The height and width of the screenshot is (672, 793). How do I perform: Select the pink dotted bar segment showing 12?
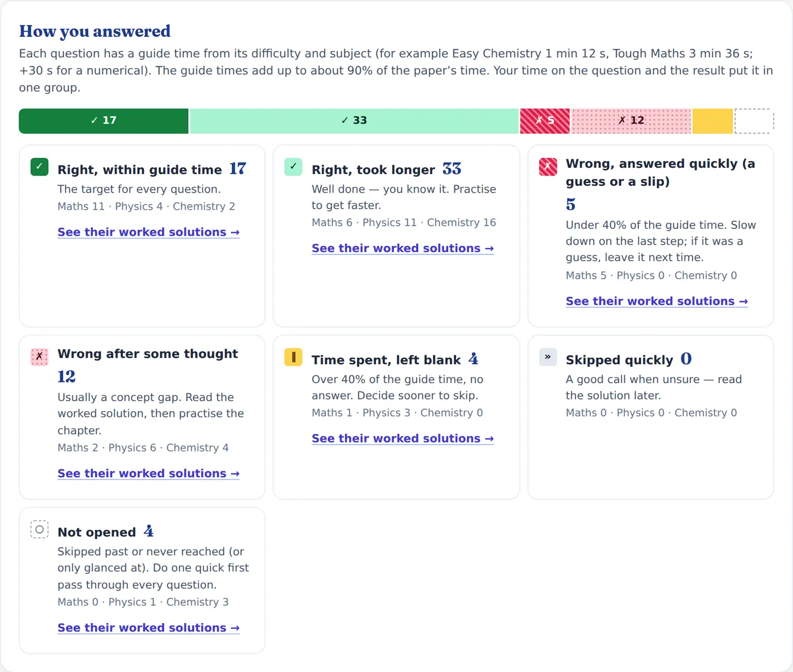pyautogui.click(x=632, y=121)
